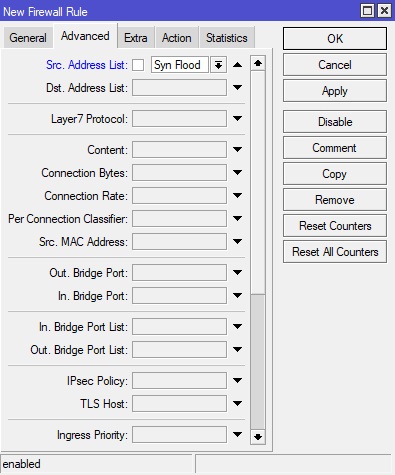This screenshot has width=395, height=475.
Task: Apply the firewall rule settings
Action: click(x=335, y=91)
